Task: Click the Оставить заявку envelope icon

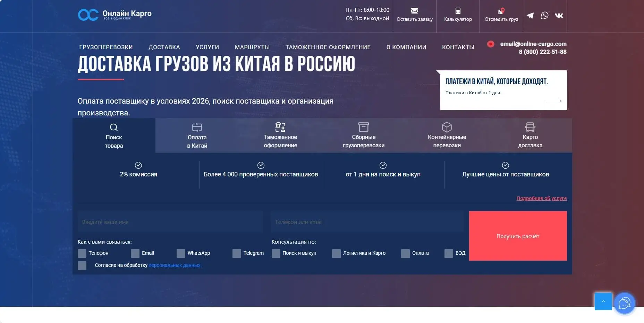Action: 414,11
